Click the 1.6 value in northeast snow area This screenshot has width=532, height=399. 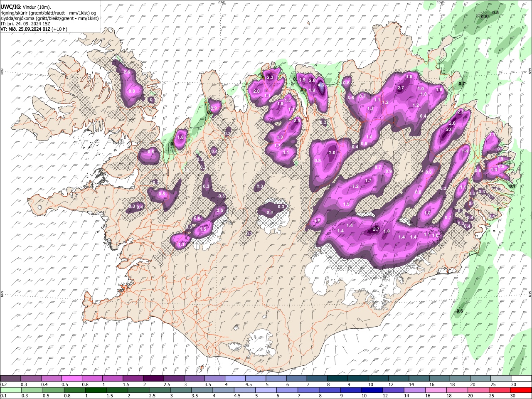click(x=409, y=76)
